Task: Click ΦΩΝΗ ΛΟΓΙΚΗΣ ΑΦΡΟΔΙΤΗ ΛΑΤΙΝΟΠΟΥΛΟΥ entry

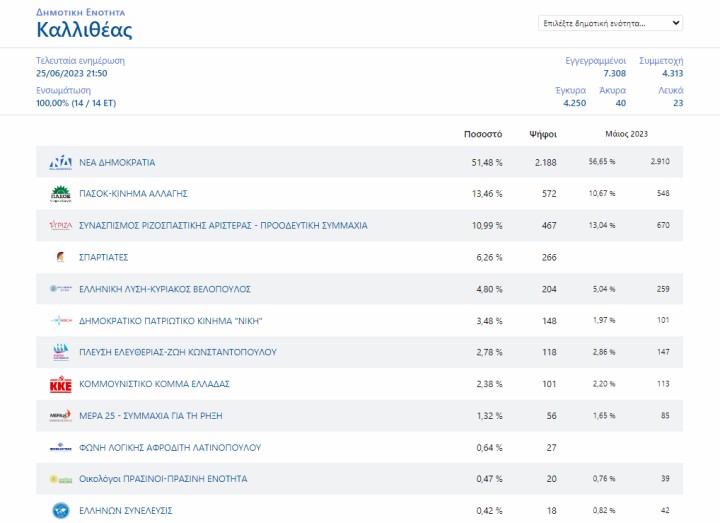Action: (x=170, y=447)
